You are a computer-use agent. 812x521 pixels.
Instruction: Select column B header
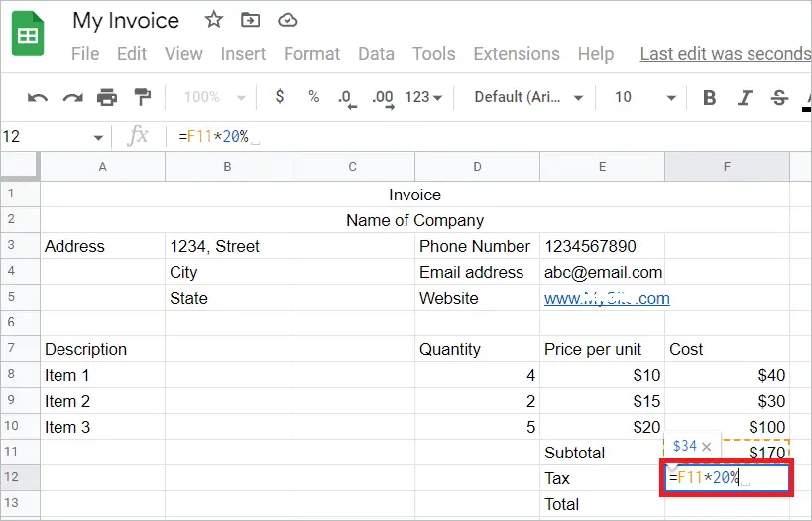(x=227, y=167)
